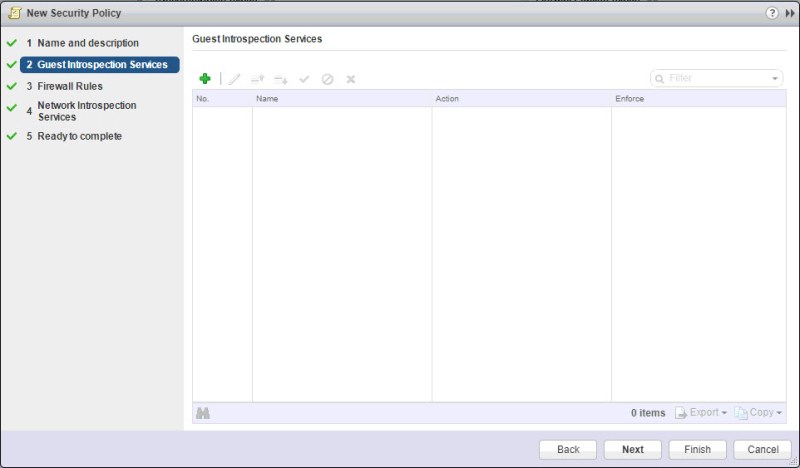Click the move down icon in toolbar
The height and width of the screenshot is (468, 800).
(280, 78)
